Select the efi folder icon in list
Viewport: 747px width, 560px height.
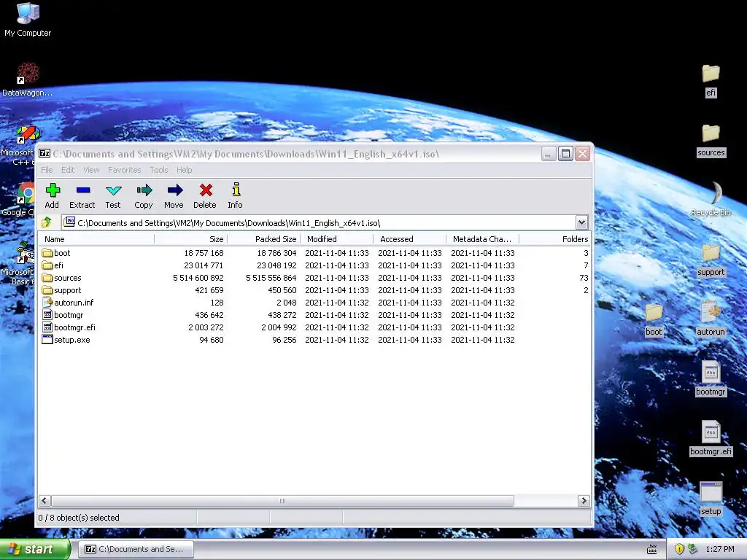(47, 265)
